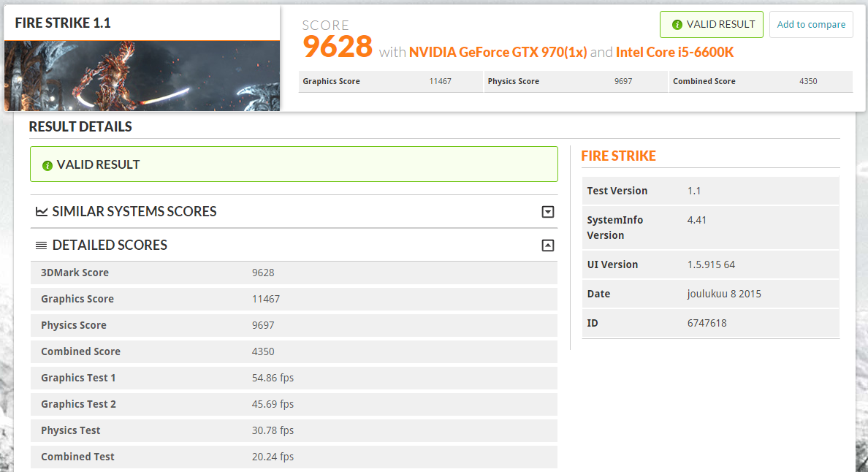Click the orange FIRE STRIKE heading in the right panel
The width and height of the screenshot is (868, 472).
[618, 156]
